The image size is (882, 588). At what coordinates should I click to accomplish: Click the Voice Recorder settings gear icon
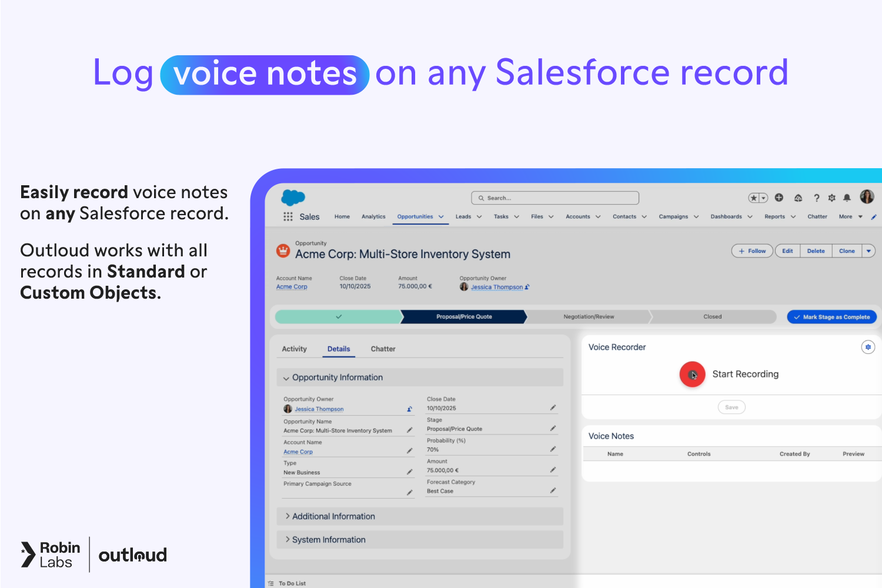[x=867, y=348]
